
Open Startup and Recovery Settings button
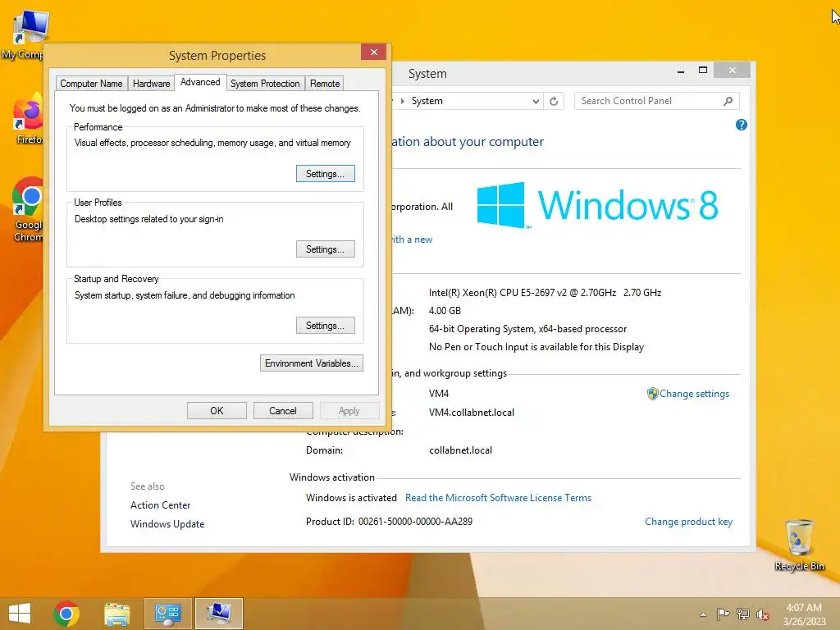pos(325,326)
